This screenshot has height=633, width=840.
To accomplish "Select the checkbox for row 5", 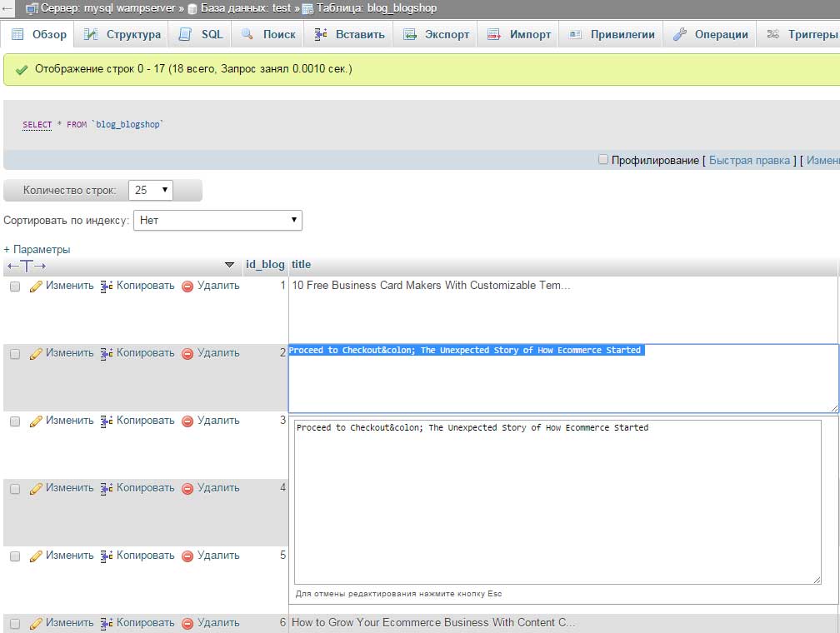I will (x=15, y=556).
